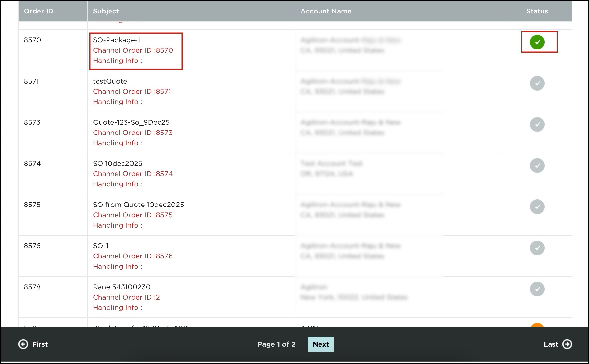The height and width of the screenshot is (364, 589).
Task: Select Channel Order ID :8573 text
Action: (x=133, y=133)
